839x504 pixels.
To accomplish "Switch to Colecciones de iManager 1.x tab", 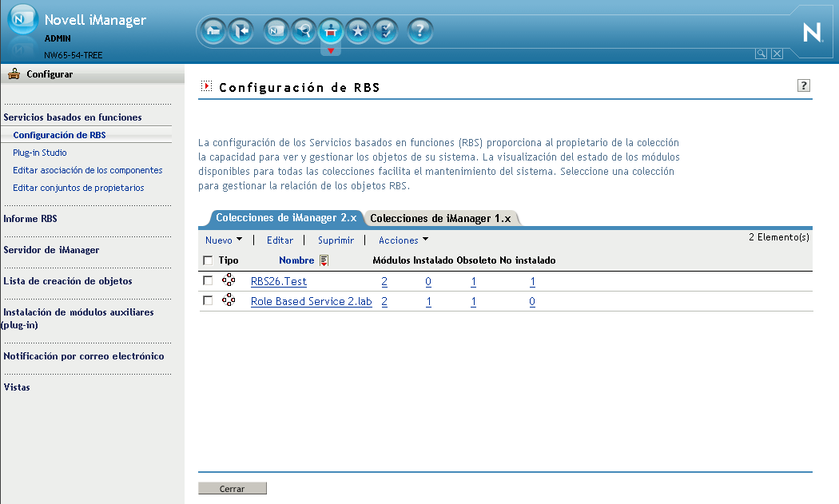I will pos(440,218).
